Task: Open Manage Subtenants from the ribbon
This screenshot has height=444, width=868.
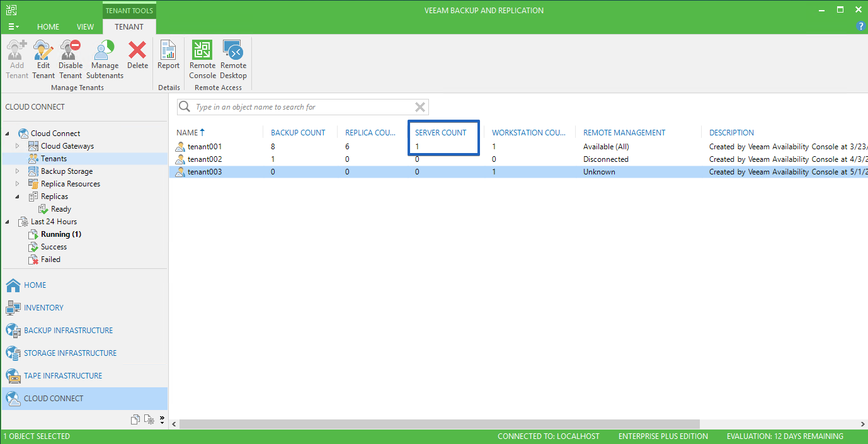Action: click(105, 59)
